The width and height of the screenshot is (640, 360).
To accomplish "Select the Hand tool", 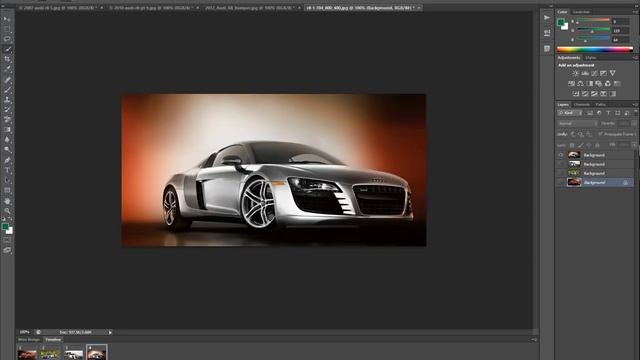I will [x=7, y=201].
